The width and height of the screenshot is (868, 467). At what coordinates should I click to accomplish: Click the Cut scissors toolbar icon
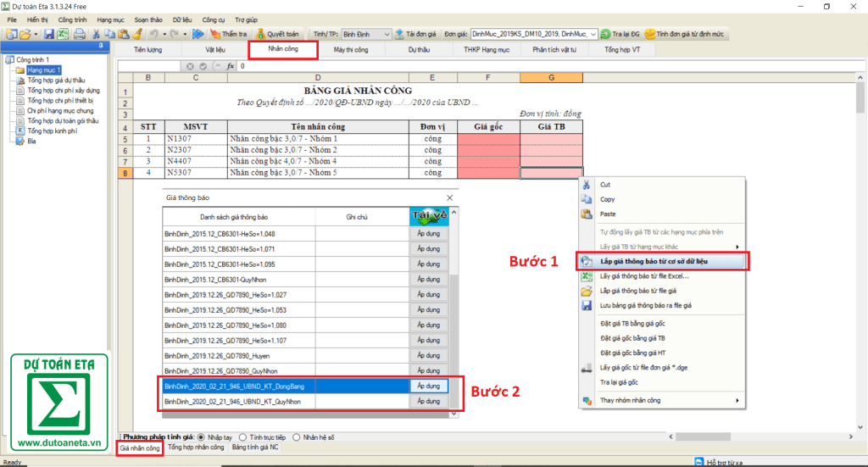pos(97,34)
